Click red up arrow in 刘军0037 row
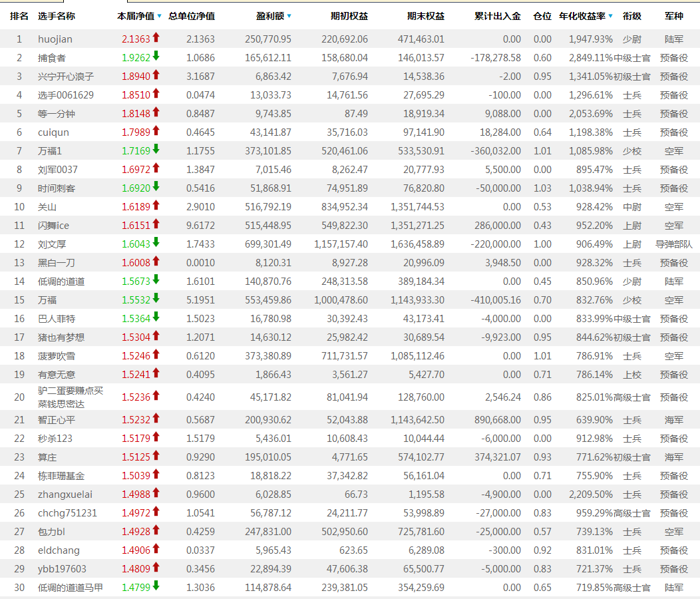 click(x=156, y=168)
